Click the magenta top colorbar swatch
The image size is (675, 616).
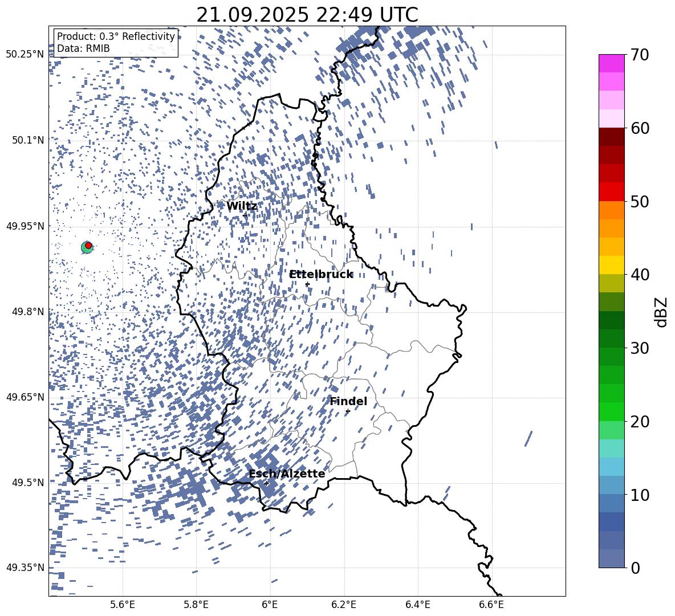coord(612,64)
